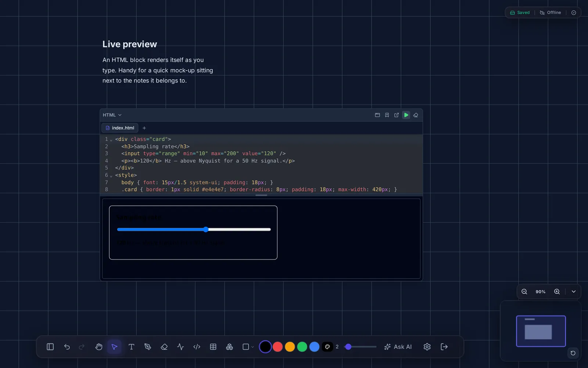This screenshot has width=588, height=368.
Task: Choose the blue color swatch
Action: pos(314,347)
